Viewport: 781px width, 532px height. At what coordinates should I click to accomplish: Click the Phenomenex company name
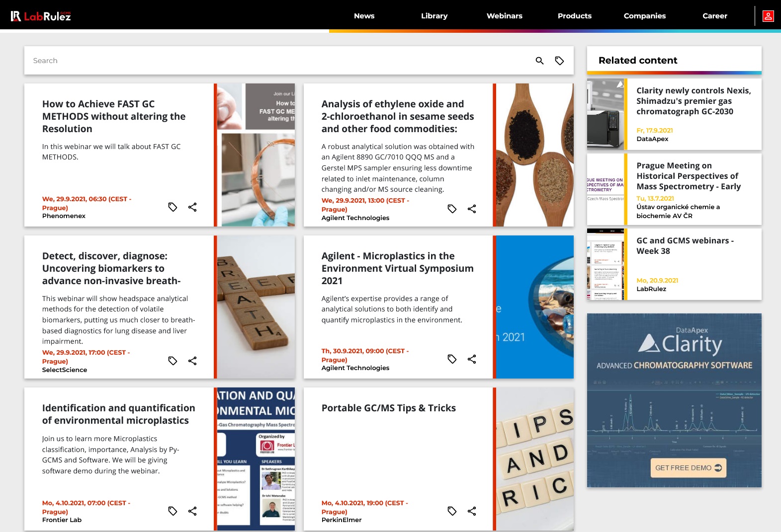pyautogui.click(x=64, y=216)
